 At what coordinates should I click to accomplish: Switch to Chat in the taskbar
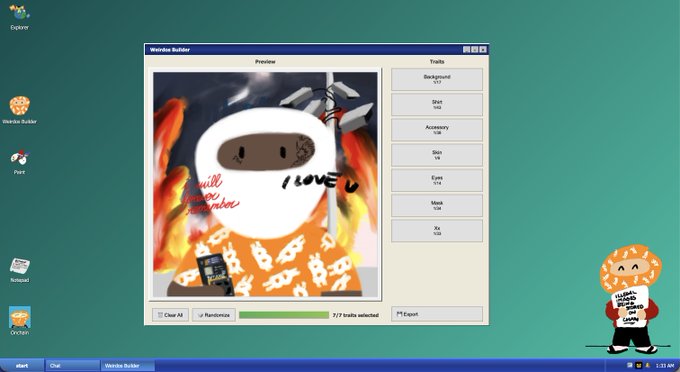pyautogui.click(x=72, y=365)
